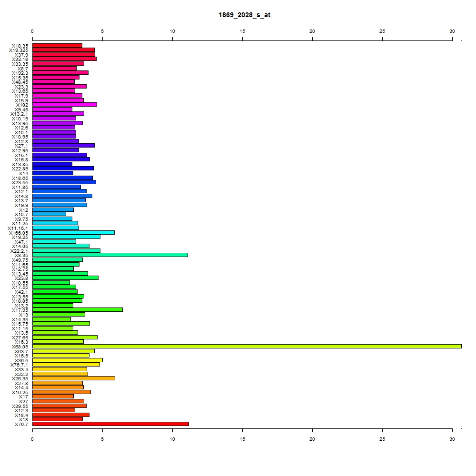Click row label X15.1

coord(21,156)
